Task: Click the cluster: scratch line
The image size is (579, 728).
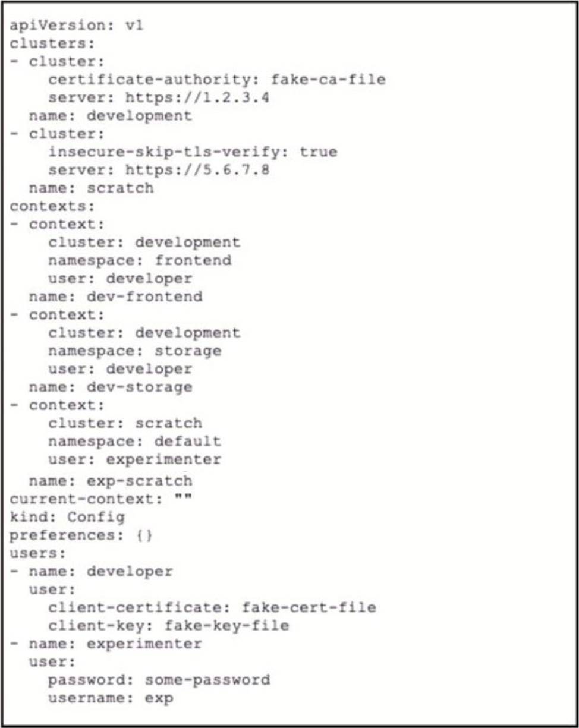Action: coord(125,423)
